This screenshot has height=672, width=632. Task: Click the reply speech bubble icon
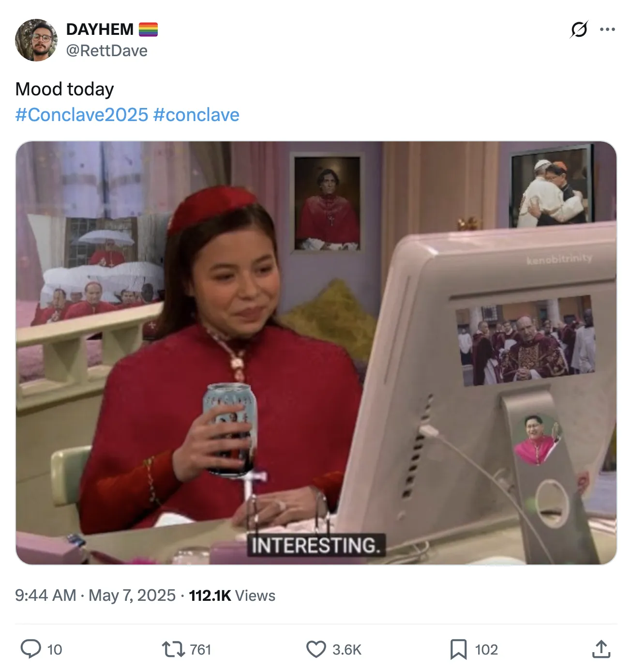click(31, 649)
